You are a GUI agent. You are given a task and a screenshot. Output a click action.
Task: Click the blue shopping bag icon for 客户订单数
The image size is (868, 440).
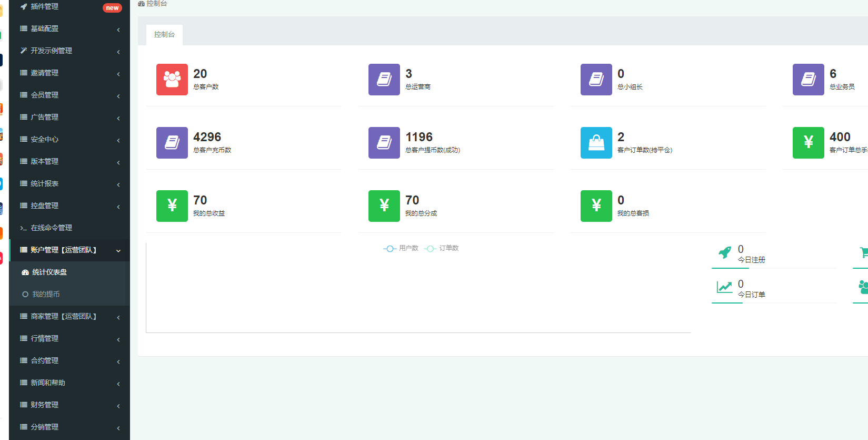tap(596, 143)
